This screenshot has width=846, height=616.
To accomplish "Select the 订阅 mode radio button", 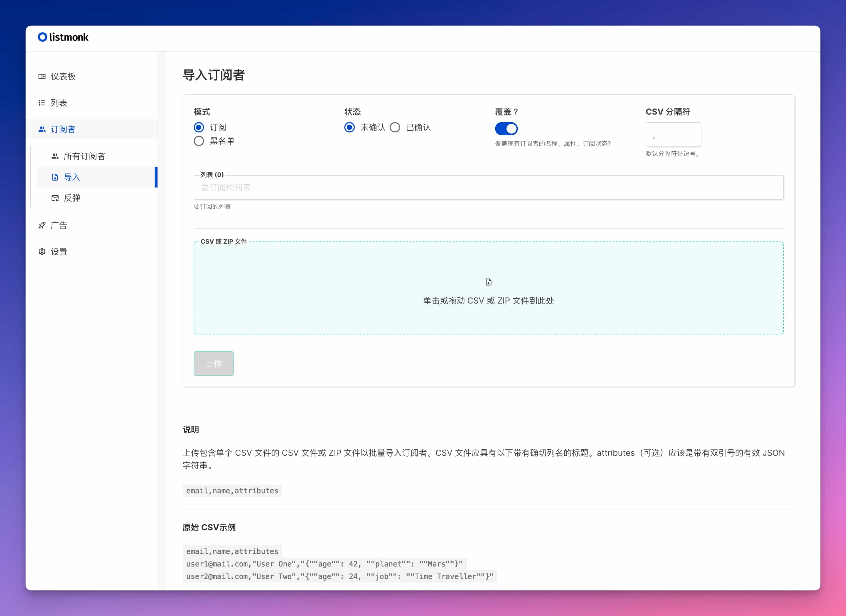I will [198, 127].
